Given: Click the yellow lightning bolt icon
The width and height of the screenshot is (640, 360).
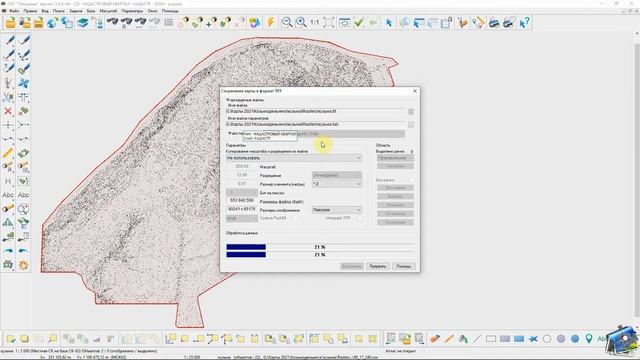Looking at the screenshot, I should (x=270, y=22).
